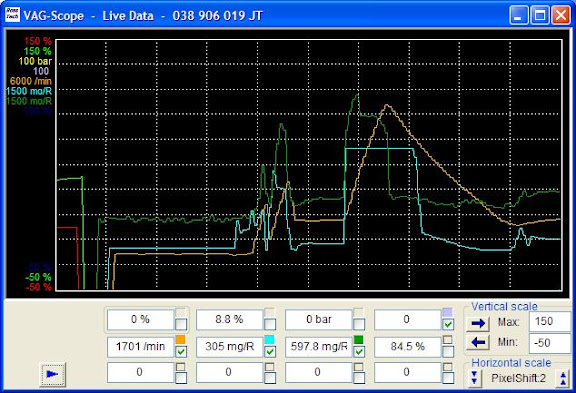Click the PixelShift double up arrows

click(x=563, y=378)
